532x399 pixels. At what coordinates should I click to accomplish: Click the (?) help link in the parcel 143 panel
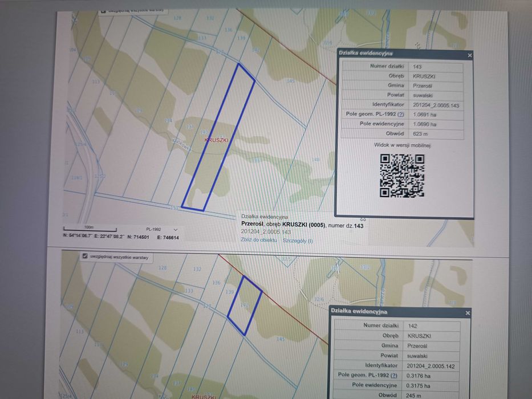401,115
